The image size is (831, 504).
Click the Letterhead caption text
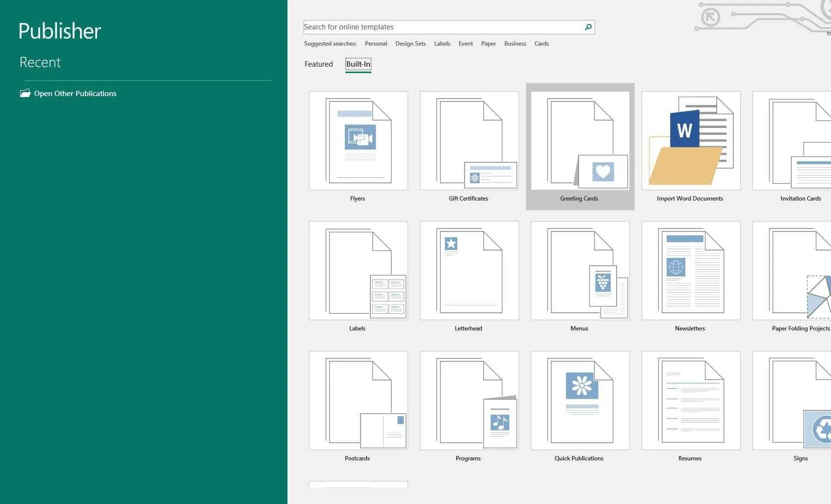pyautogui.click(x=468, y=328)
